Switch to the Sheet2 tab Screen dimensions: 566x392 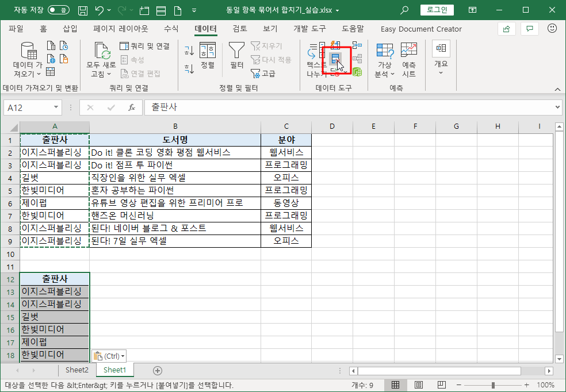[x=77, y=370]
